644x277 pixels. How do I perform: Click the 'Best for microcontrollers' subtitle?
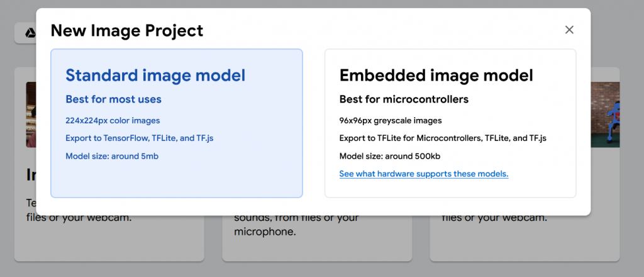click(404, 99)
